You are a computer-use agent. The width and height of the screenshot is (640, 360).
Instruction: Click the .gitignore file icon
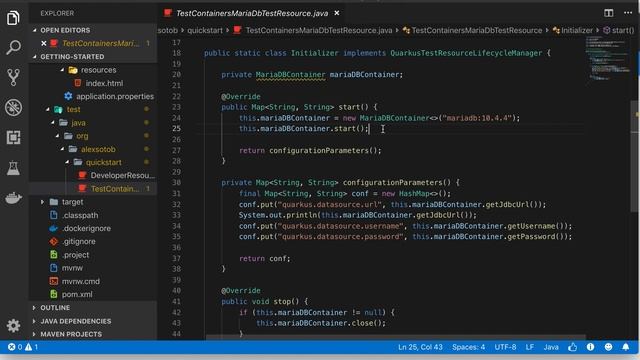(x=53, y=241)
